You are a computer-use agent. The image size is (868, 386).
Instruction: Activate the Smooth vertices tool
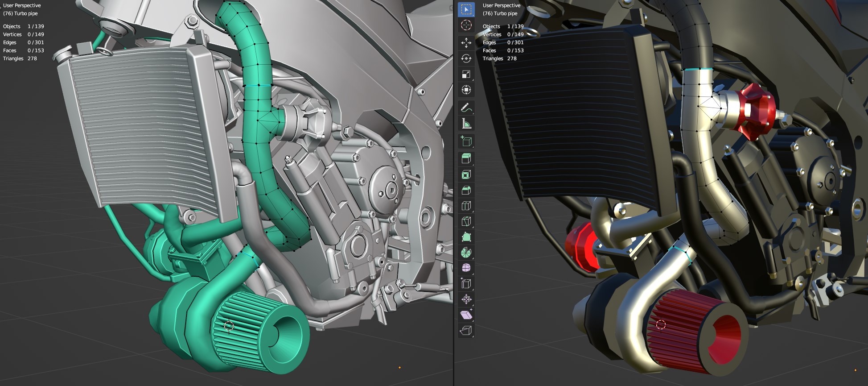pos(466,268)
